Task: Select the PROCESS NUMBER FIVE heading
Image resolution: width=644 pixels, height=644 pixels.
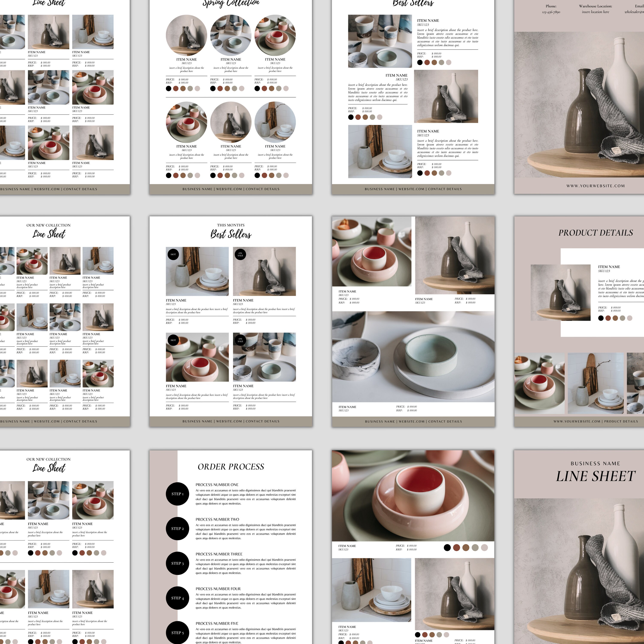Action: (x=217, y=623)
